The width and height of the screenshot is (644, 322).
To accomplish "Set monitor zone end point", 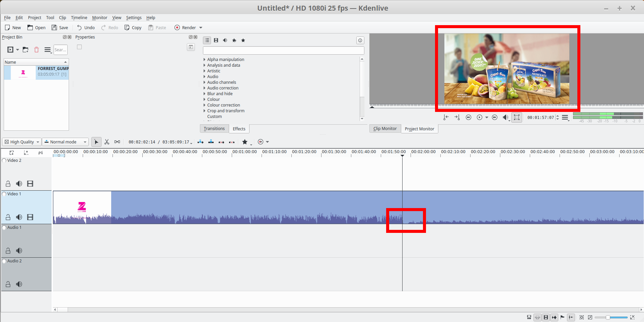I will (457, 117).
